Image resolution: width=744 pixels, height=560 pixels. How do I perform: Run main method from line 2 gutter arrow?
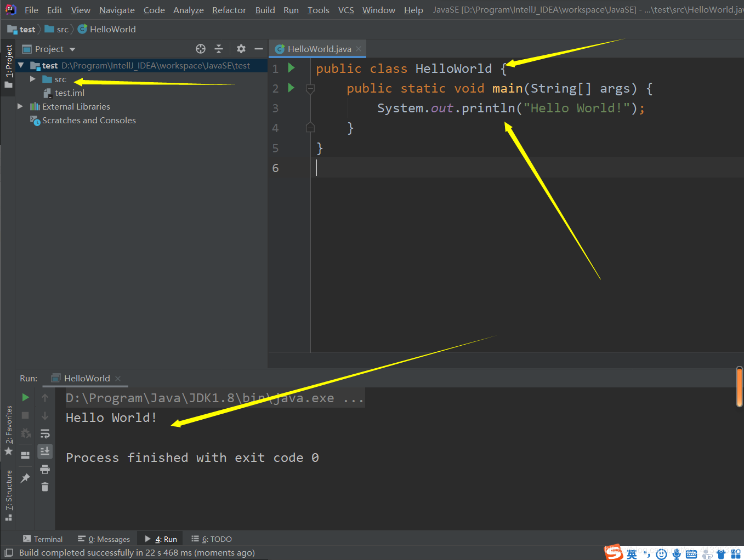point(292,88)
